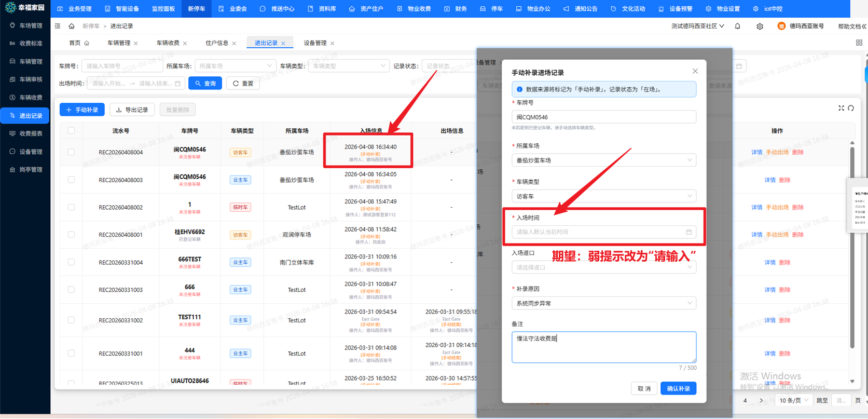868x419 pixels.
Task: Open the 车辆类型 dropdown in dialog
Action: (x=603, y=196)
